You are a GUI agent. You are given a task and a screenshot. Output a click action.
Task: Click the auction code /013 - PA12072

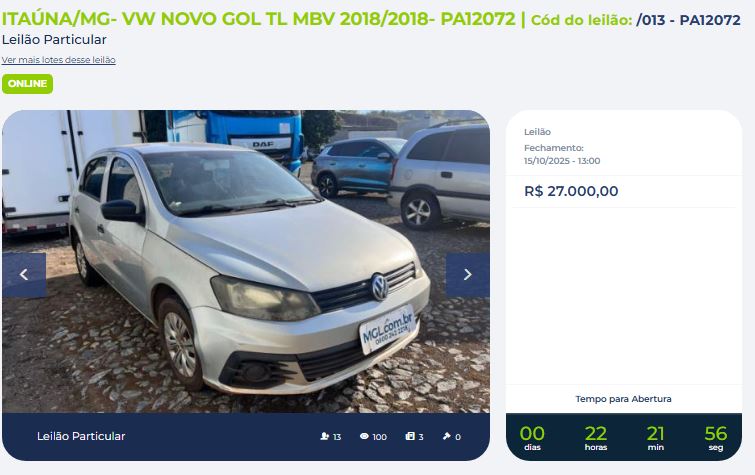[x=688, y=20]
